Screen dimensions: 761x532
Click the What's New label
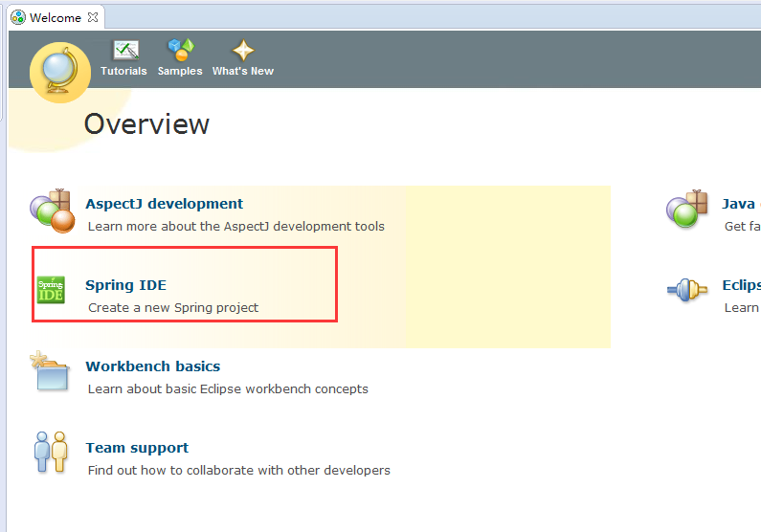coord(243,71)
